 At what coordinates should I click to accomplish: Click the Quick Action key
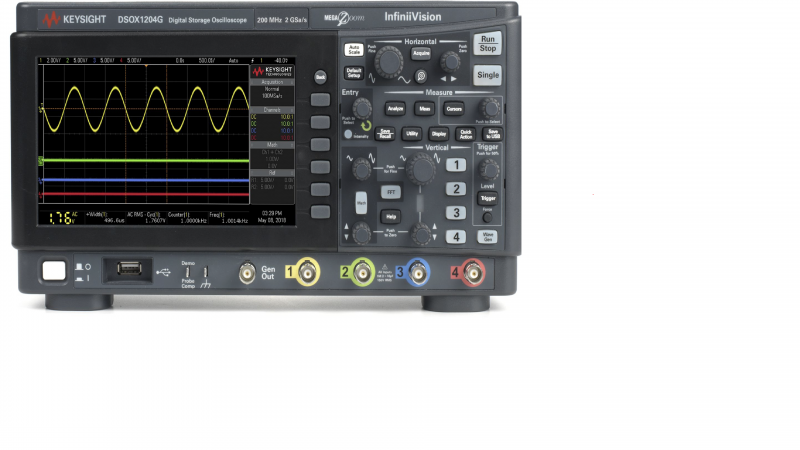pos(465,134)
